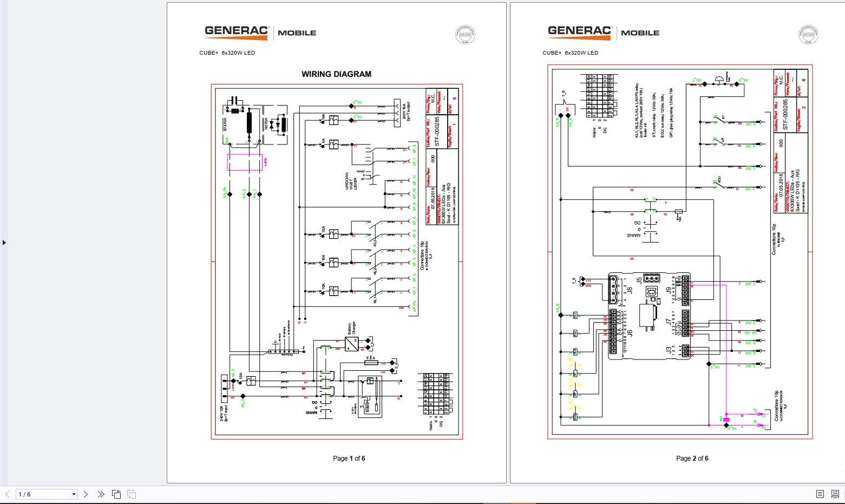This screenshot has width=845, height=504.
Task: Switch to single page view
Action: click(x=820, y=494)
